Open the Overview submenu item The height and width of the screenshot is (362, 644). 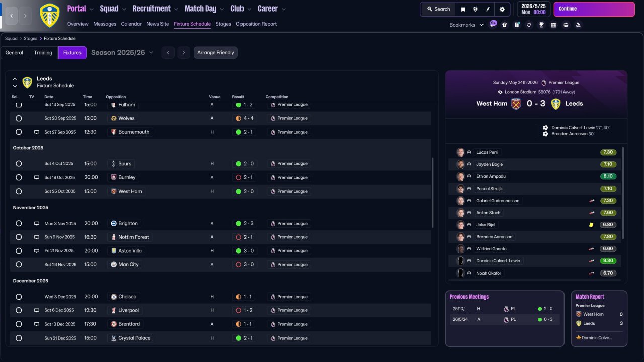coord(77,24)
